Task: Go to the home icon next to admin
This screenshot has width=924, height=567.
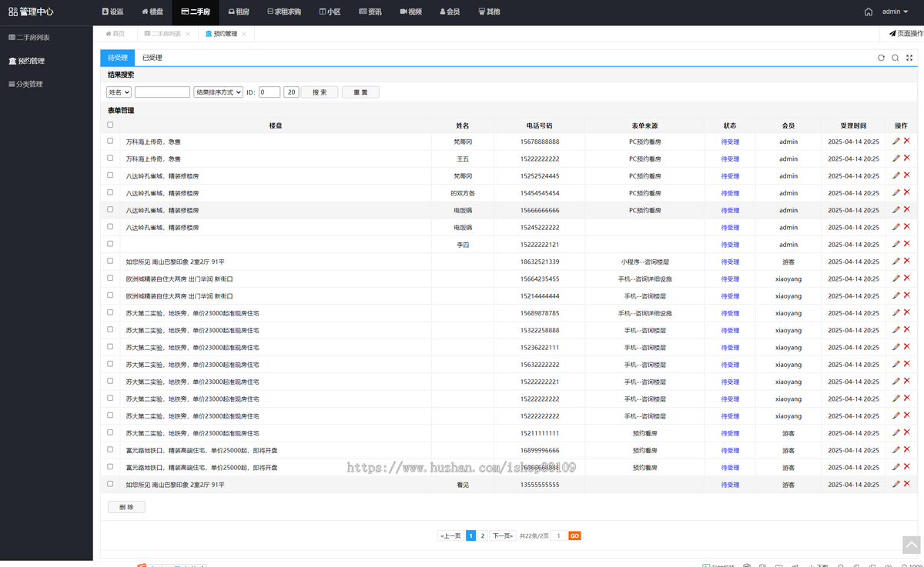Action: coord(869,12)
